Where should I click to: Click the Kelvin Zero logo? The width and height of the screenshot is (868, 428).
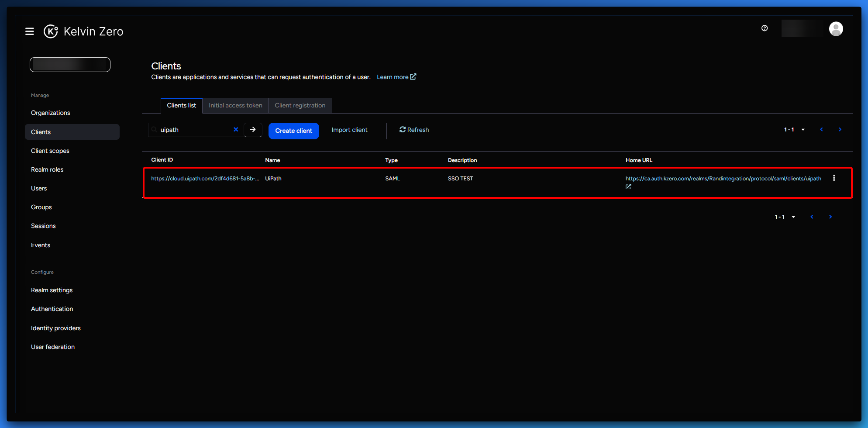[83, 31]
